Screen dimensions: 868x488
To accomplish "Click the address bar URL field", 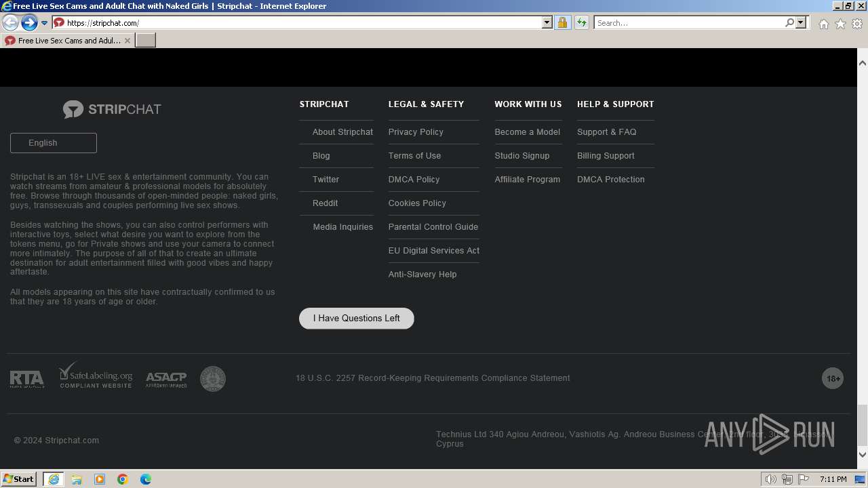I will click(302, 22).
